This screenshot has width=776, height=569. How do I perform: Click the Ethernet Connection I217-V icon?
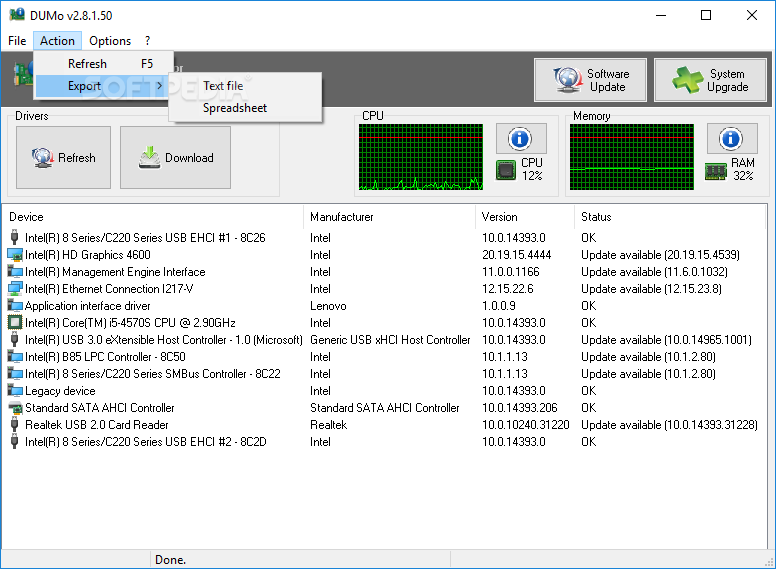15,288
